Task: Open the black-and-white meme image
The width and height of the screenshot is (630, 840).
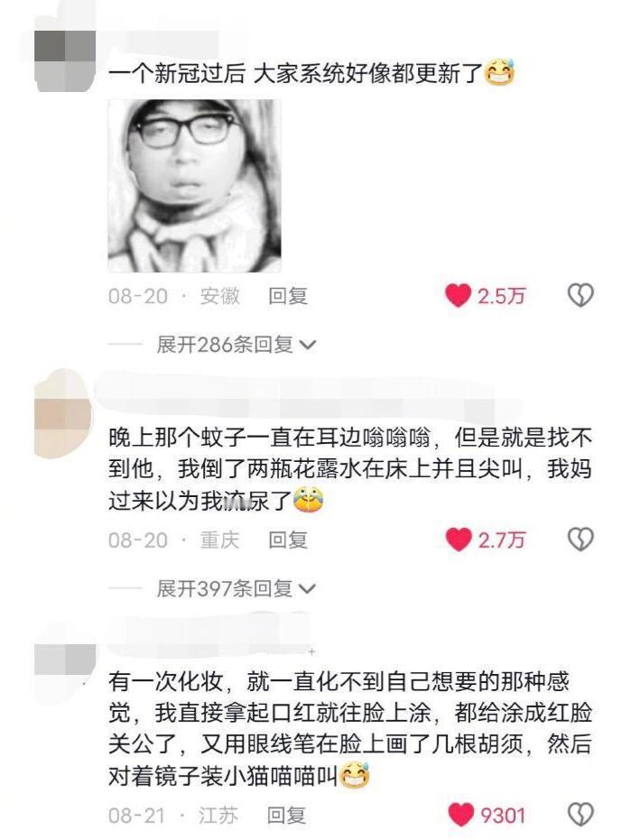Action: pos(194,186)
